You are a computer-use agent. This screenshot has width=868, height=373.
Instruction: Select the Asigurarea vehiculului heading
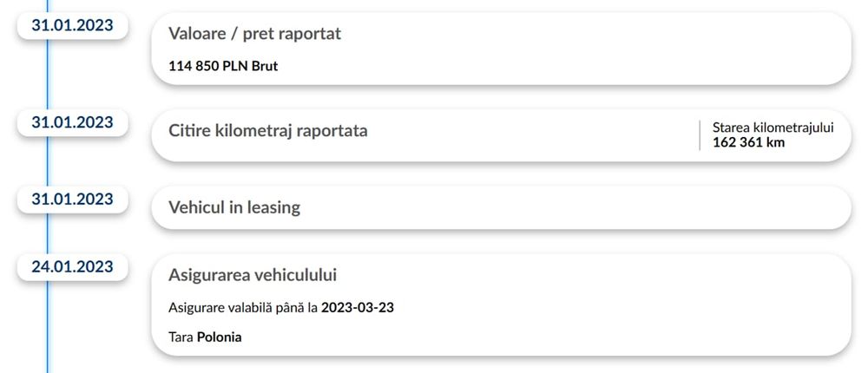click(x=253, y=275)
